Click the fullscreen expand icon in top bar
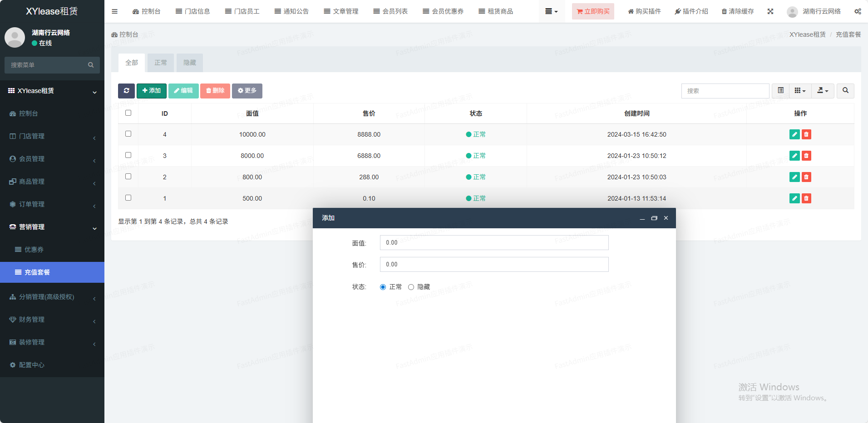The image size is (868, 423). pyautogui.click(x=770, y=11)
